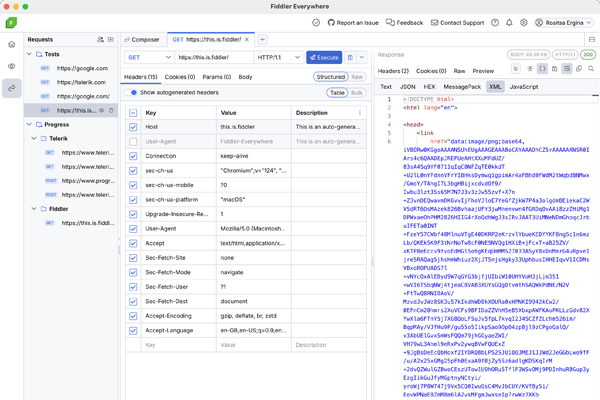The width and height of the screenshot is (600, 400).
Task: Delete the selected this.is.fiddler request
Action: click(x=111, y=110)
